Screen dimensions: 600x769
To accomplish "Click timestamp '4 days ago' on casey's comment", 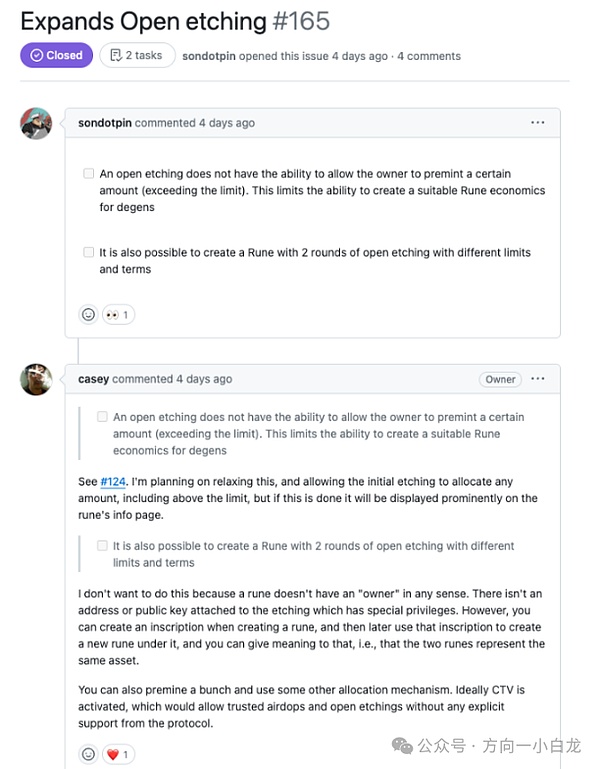I will point(204,379).
